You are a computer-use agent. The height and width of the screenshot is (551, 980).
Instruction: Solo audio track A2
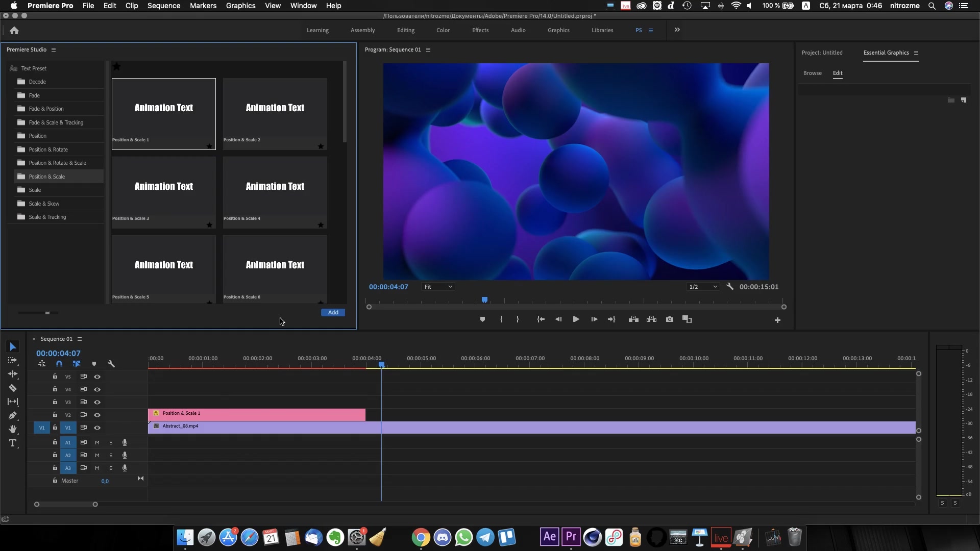pos(111,455)
